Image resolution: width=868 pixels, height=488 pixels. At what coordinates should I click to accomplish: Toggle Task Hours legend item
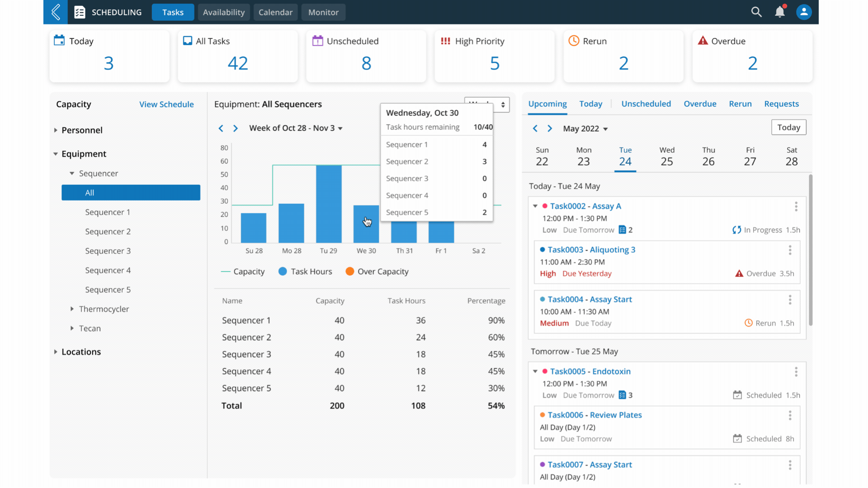click(x=305, y=272)
